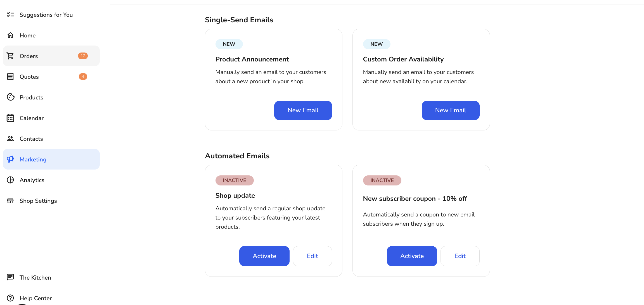Click the Home house icon

point(10,35)
